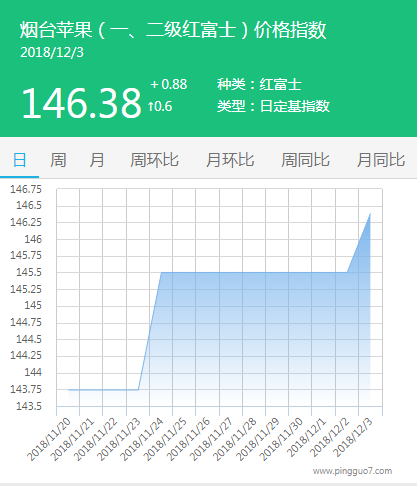Open the 周环比 tab
Image resolution: width=417 pixels, height=486 pixels.
pos(154,160)
